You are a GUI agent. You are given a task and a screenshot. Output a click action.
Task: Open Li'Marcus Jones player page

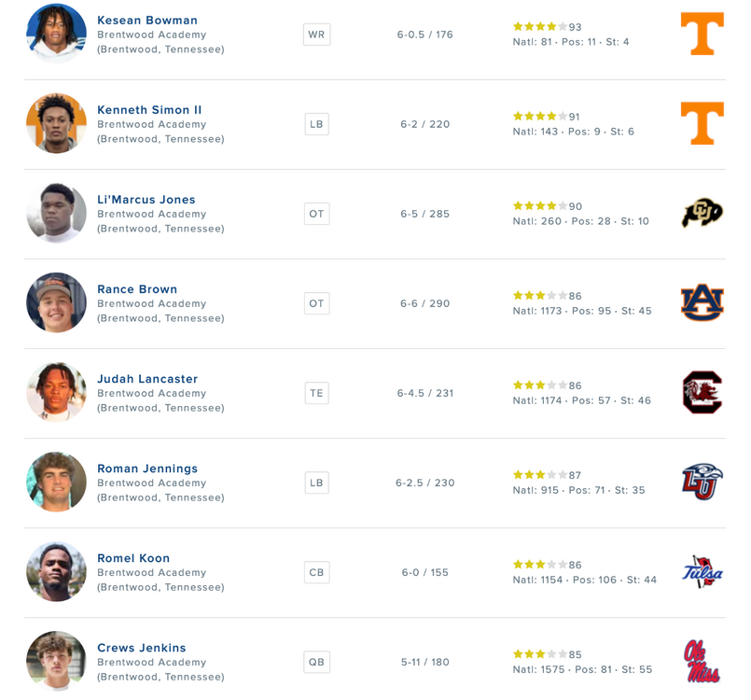tap(146, 200)
